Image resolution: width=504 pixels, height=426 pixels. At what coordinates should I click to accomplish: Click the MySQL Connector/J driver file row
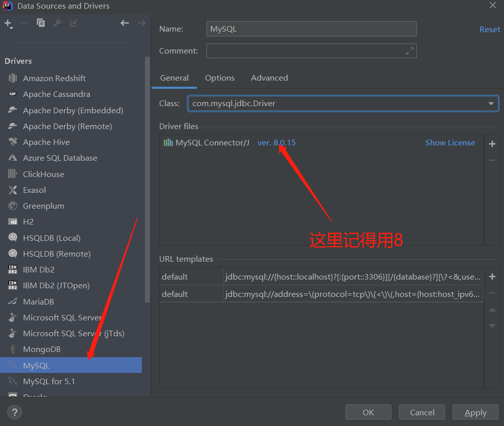click(x=321, y=143)
